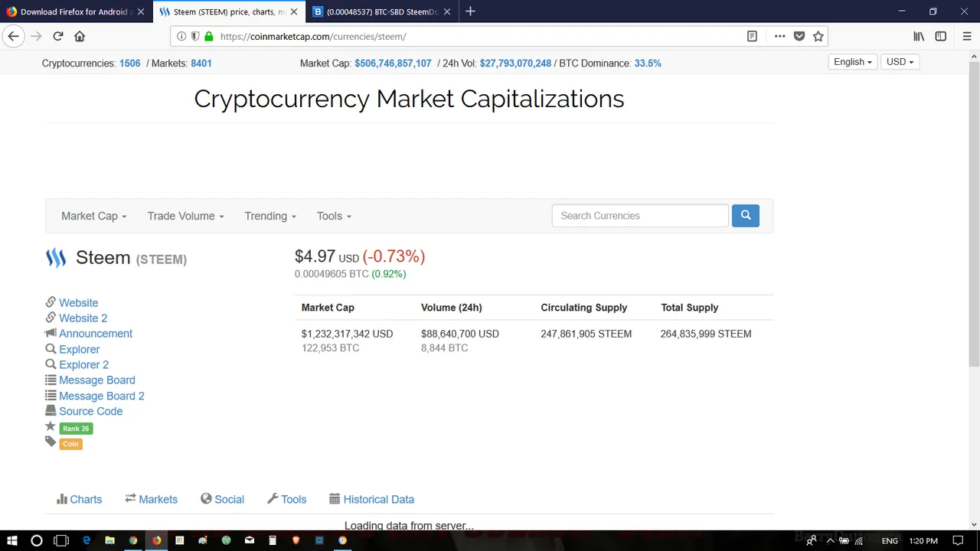Image resolution: width=980 pixels, height=551 pixels.
Task: Close the Steem price tab
Action: point(294,11)
